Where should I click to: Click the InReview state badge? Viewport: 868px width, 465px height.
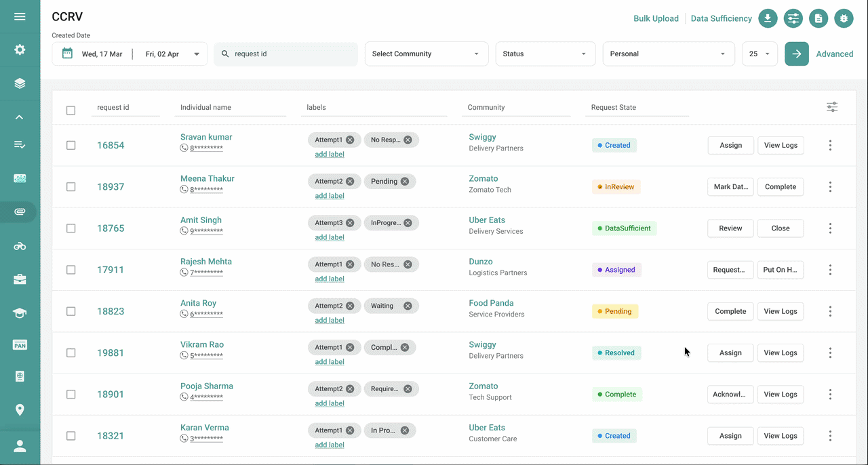tap(616, 187)
